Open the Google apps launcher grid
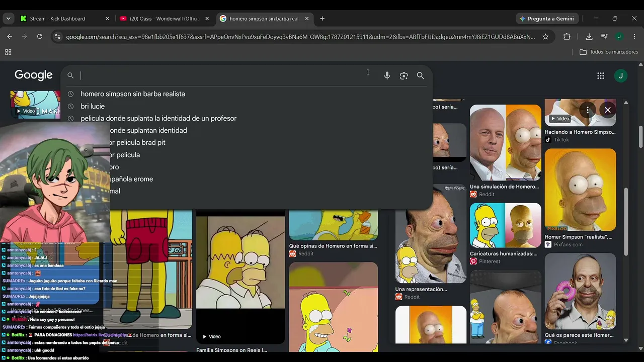Image resolution: width=644 pixels, height=362 pixels. point(601,75)
